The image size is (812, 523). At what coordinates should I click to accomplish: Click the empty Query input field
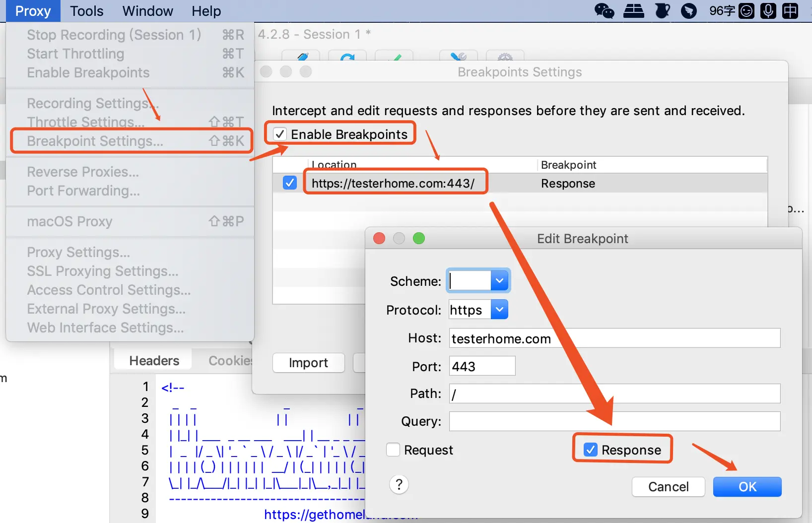pos(614,422)
